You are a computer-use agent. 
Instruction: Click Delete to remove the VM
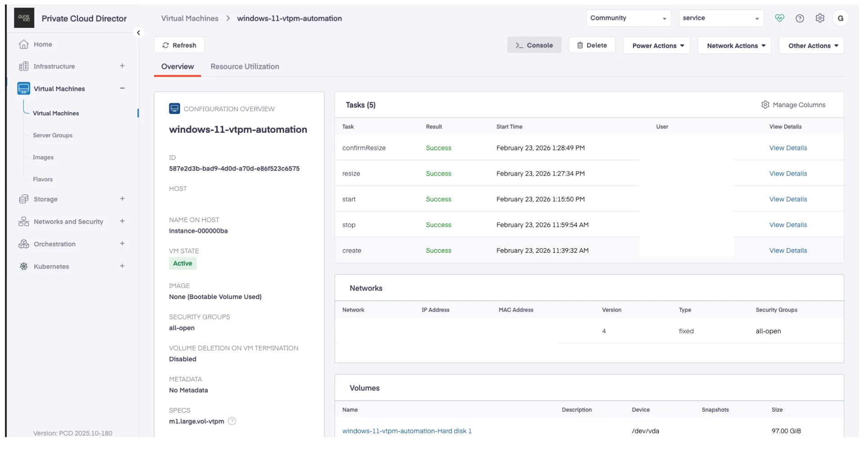coord(592,45)
